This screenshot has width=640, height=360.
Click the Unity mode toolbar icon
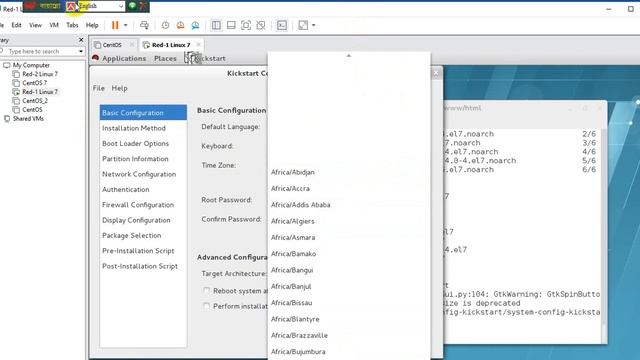pos(261,25)
